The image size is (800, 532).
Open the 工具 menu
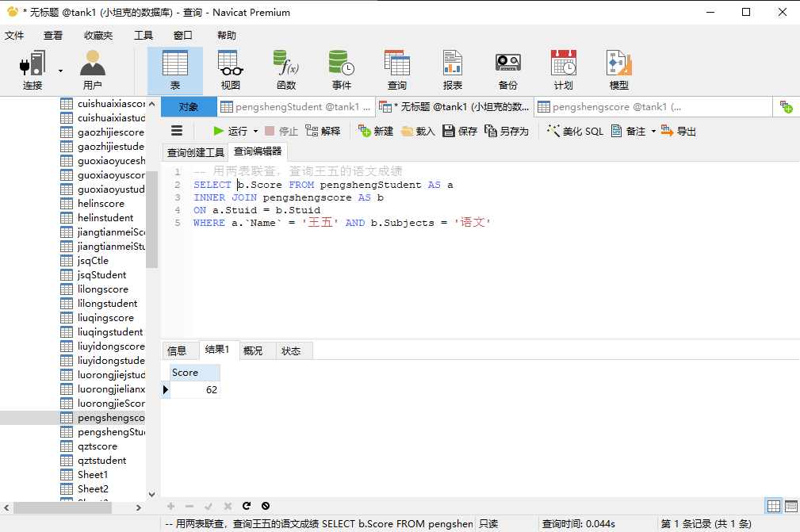click(144, 35)
